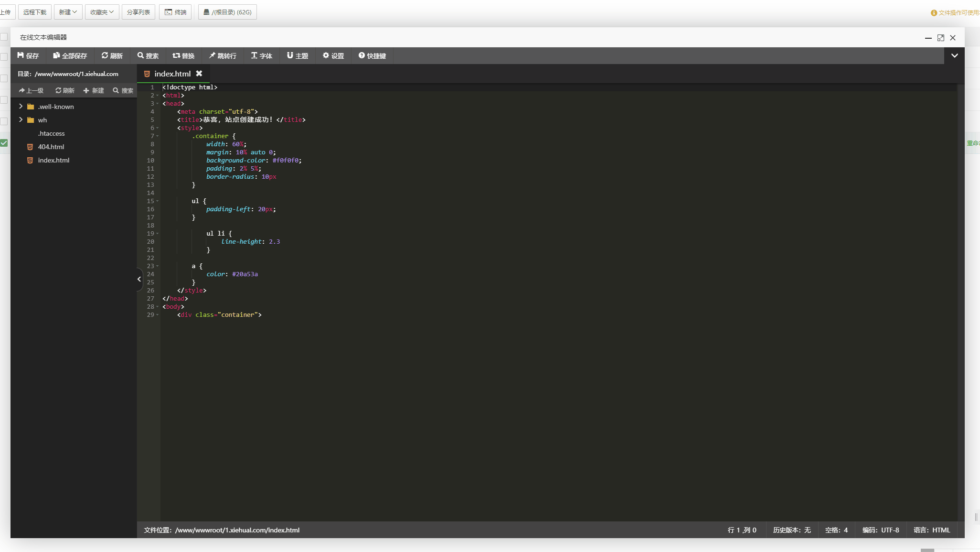Screen dimensions: 980x552
Task: Click Remote Download (远程下载) button
Action: tap(35, 12)
